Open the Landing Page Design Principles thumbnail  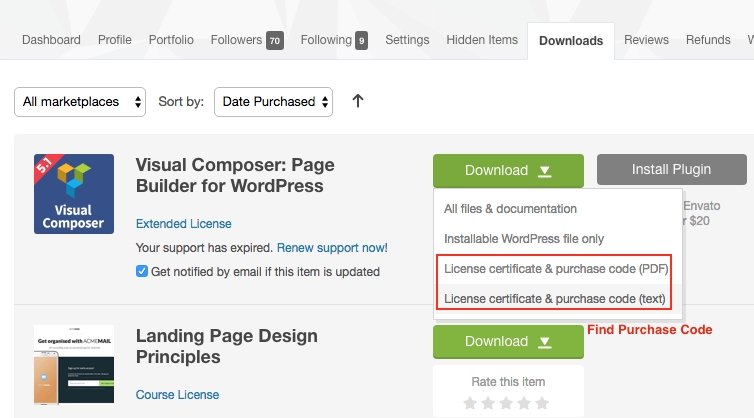click(74, 371)
